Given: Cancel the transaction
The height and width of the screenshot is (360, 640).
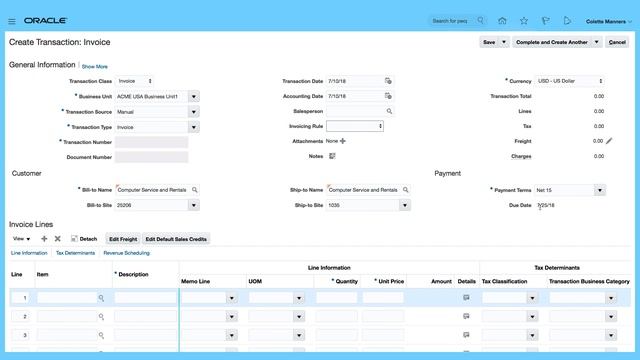Looking at the screenshot, I should point(617,42).
